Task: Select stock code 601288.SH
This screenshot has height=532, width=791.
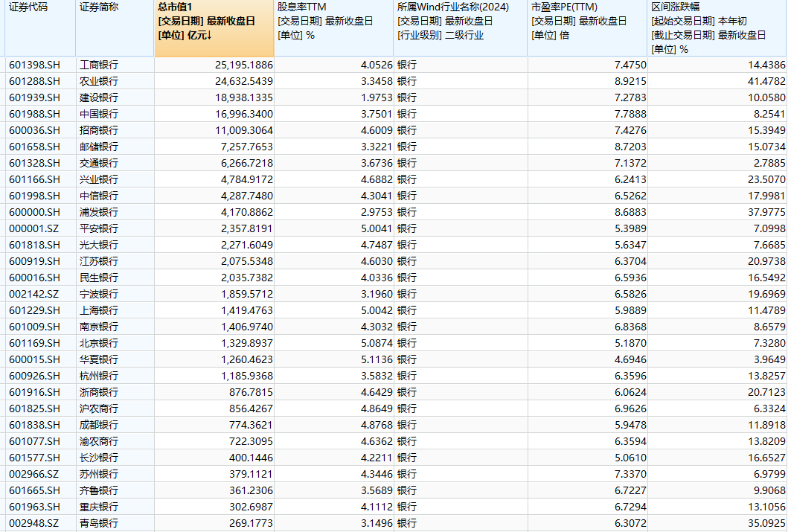Action: click(34, 81)
